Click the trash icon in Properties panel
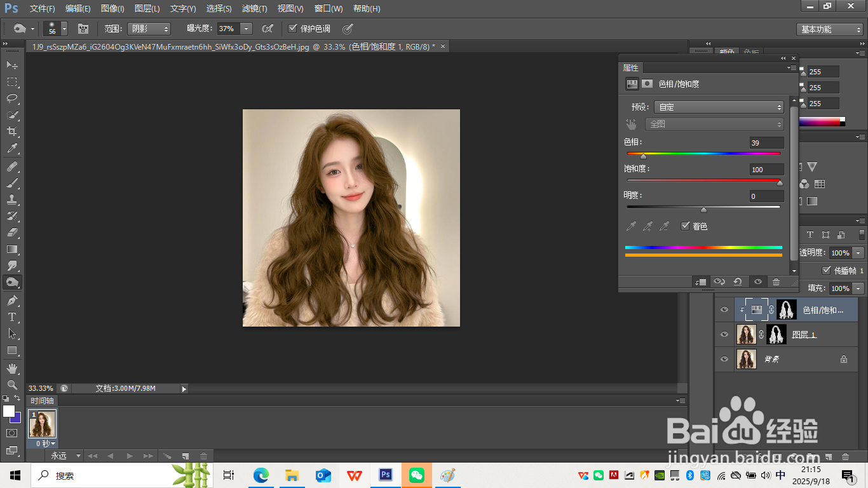868x488 pixels. click(x=776, y=281)
